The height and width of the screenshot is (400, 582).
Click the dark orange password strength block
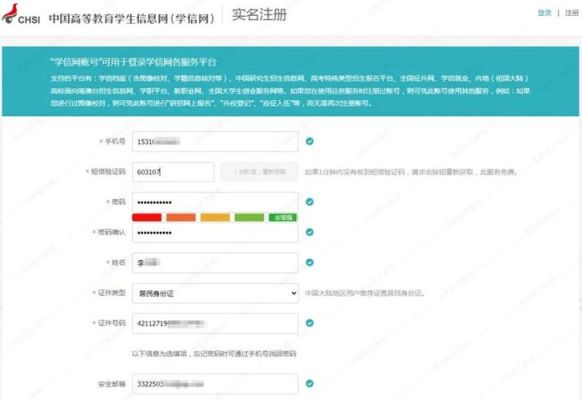[181, 217]
